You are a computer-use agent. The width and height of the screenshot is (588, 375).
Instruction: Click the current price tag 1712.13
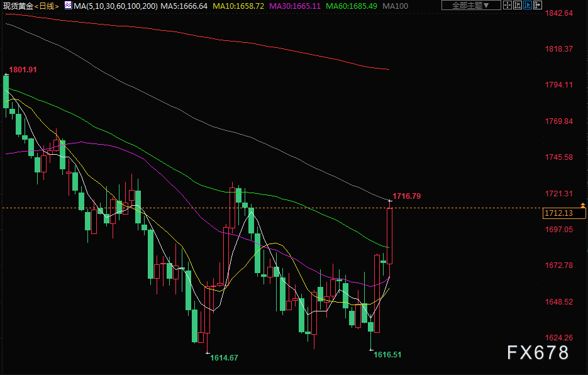pyautogui.click(x=564, y=213)
